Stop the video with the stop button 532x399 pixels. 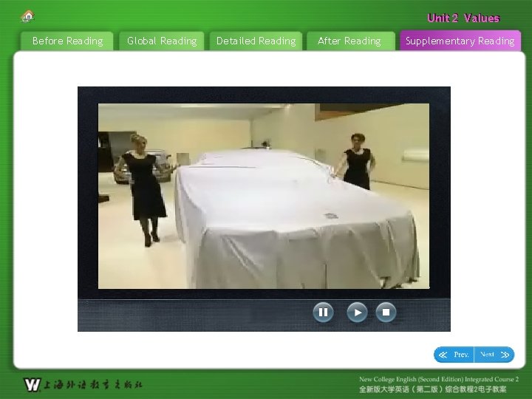pyautogui.click(x=386, y=312)
